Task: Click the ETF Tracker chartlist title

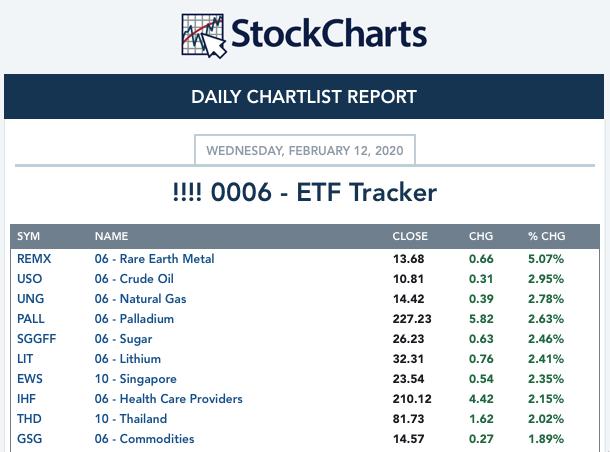Action: [305, 192]
